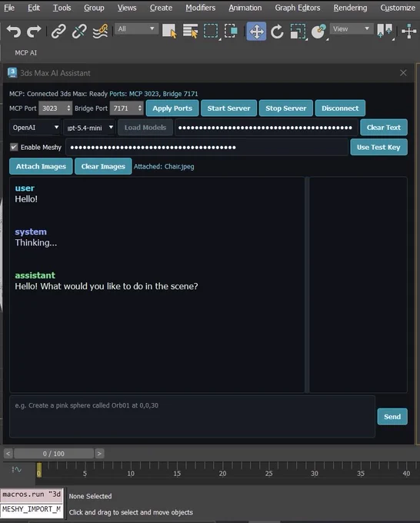
Task: Click the Meshy API key field
Action: click(207, 147)
